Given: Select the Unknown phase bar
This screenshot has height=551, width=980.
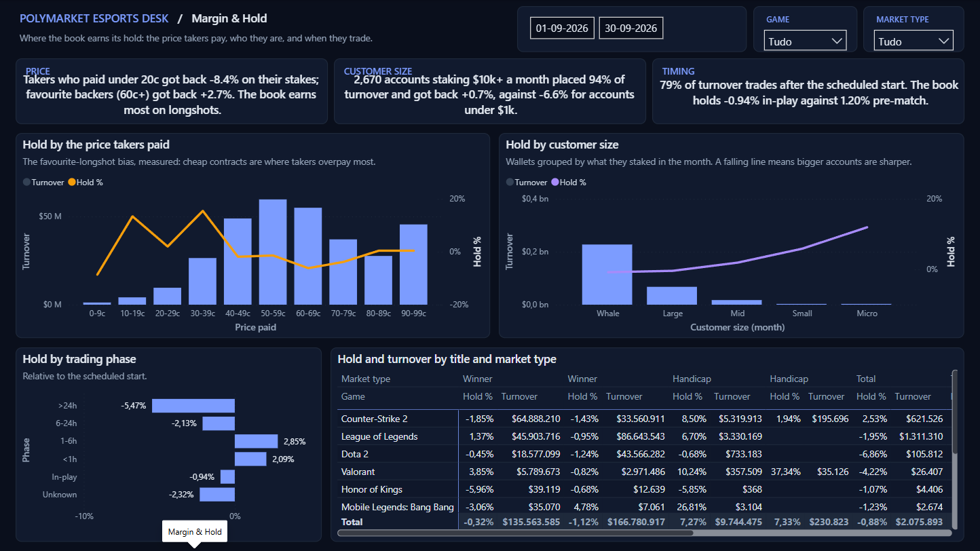Looking at the screenshot, I should [217, 495].
